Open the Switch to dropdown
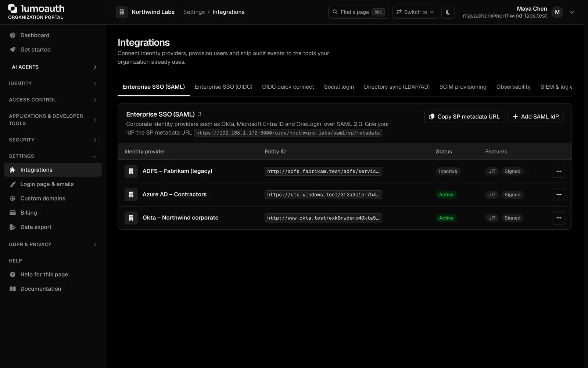Viewport: 588px width, 368px height. [x=415, y=12]
